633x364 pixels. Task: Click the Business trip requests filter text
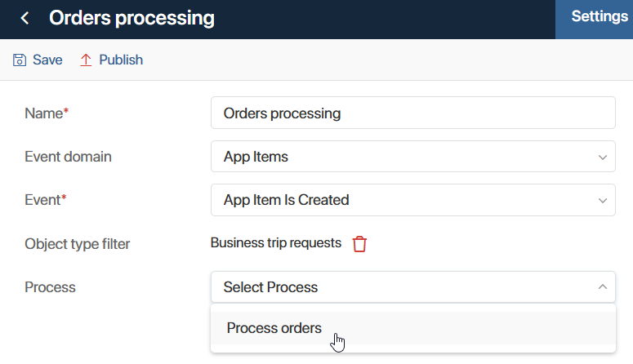276,243
